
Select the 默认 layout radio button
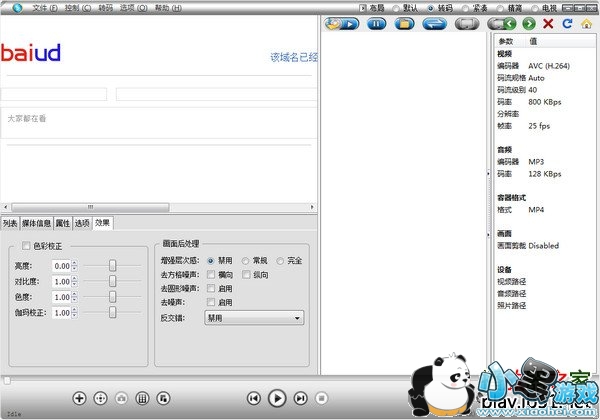396,8
